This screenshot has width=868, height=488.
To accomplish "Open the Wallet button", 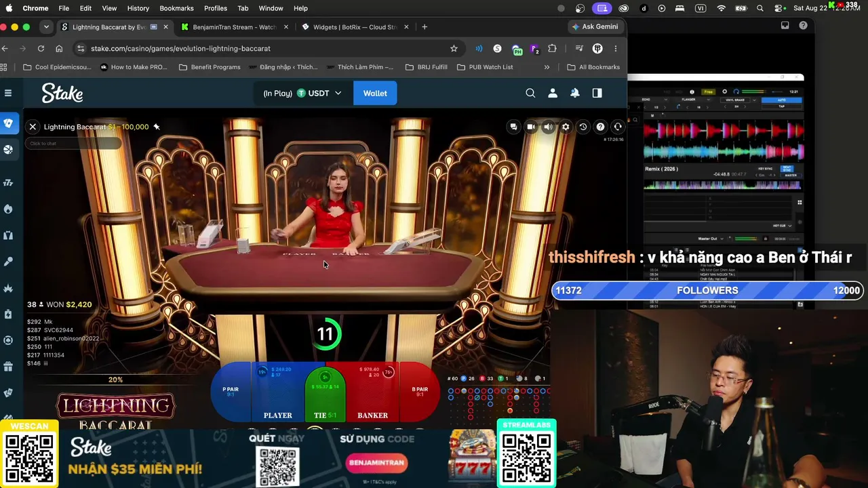I will pyautogui.click(x=375, y=93).
